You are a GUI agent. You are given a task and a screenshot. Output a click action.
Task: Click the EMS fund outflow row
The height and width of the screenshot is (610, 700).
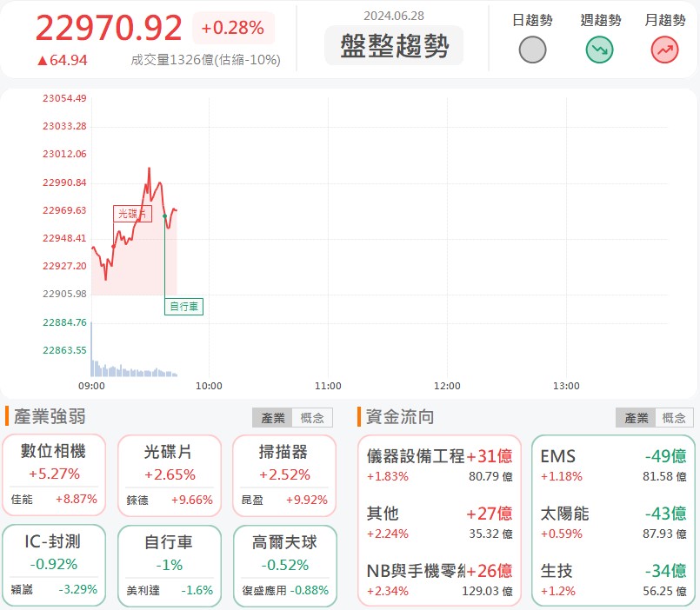(613, 466)
